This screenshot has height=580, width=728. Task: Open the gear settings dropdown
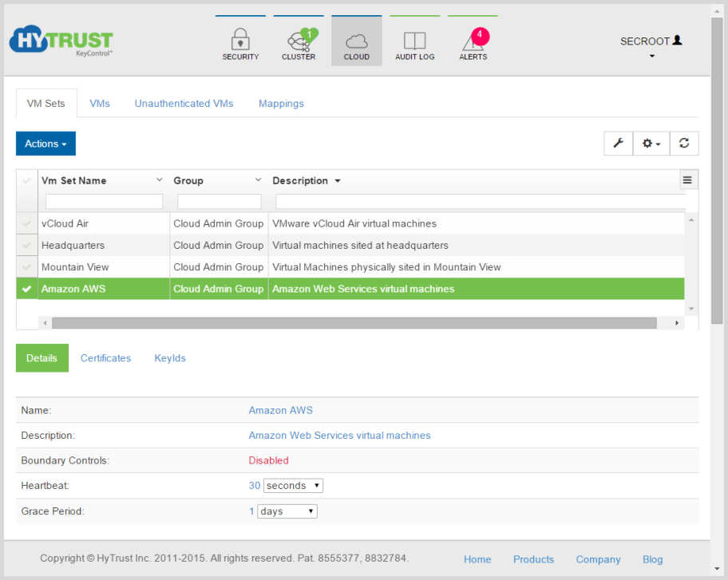point(651,144)
